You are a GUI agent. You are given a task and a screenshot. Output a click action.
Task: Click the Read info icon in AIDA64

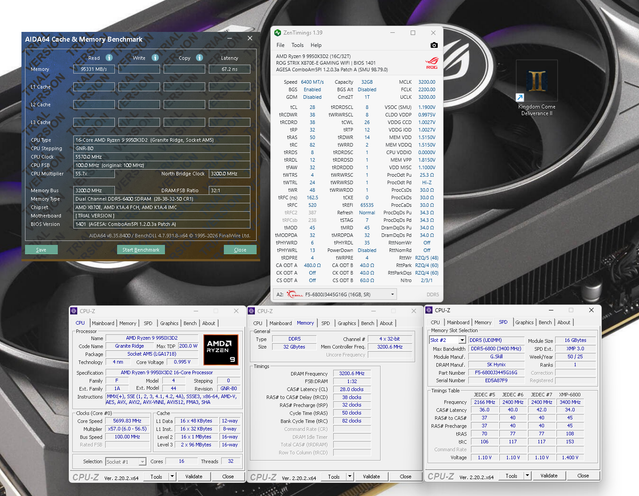point(109,58)
